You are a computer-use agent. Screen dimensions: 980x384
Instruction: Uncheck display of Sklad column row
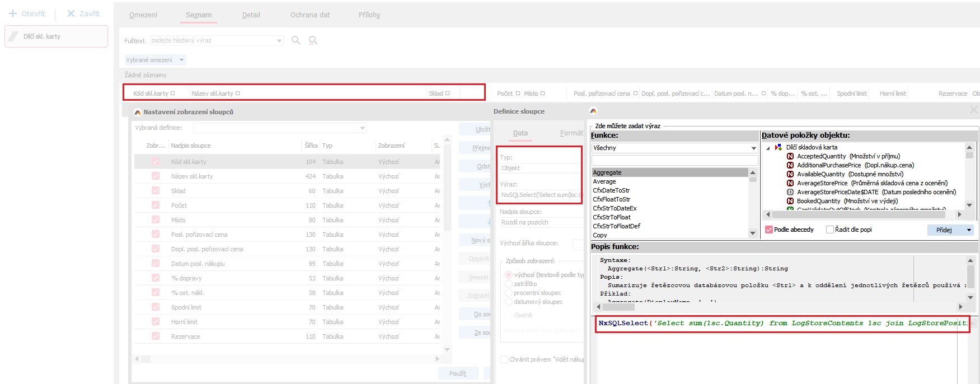pos(156,191)
